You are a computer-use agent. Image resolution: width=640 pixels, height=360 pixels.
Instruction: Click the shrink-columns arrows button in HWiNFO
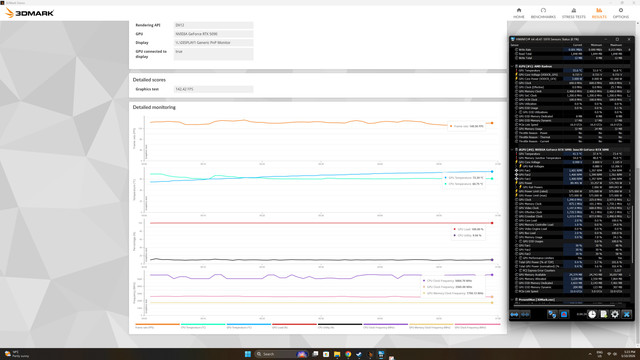point(525,314)
